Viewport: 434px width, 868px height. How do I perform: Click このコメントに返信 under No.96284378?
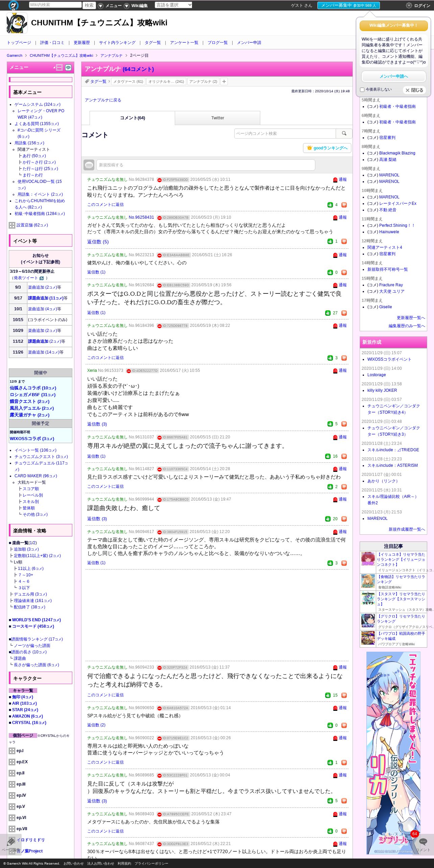[105, 205]
